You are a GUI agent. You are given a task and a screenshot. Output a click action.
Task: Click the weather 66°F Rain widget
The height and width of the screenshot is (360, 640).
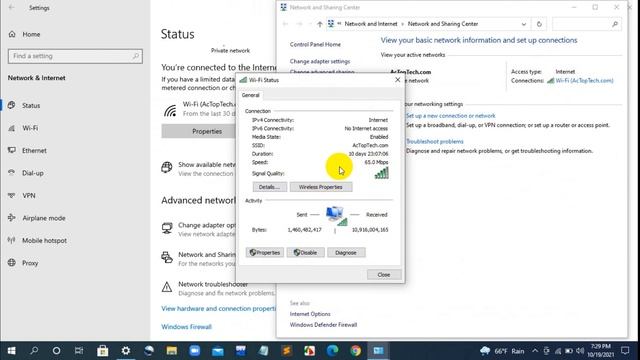point(502,351)
